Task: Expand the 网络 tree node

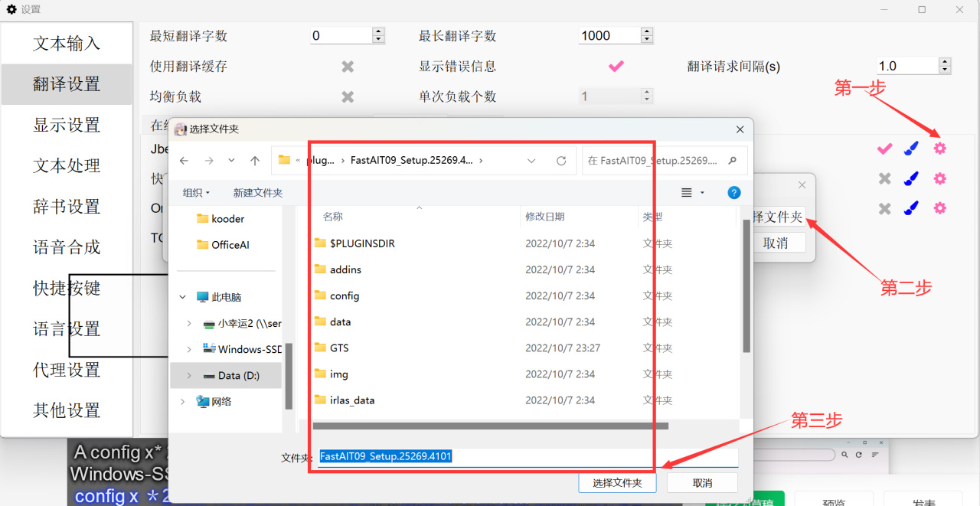Action: pos(182,401)
